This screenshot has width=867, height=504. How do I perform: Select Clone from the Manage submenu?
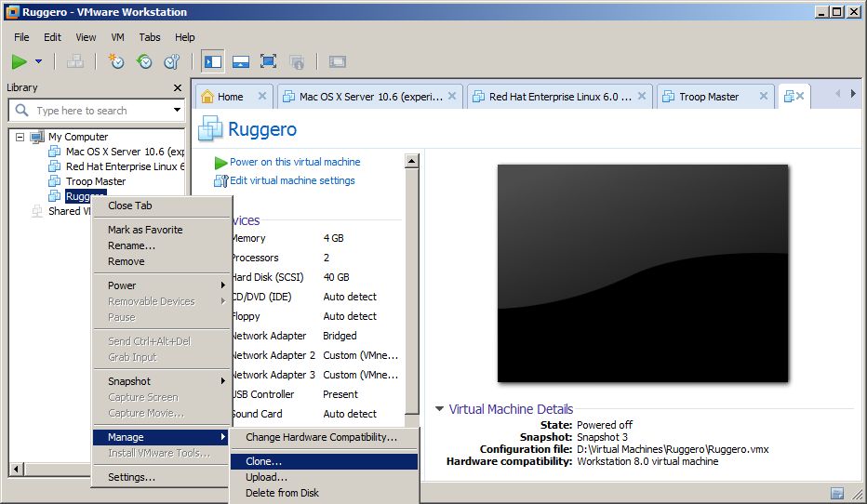click(x=263, y=461)
